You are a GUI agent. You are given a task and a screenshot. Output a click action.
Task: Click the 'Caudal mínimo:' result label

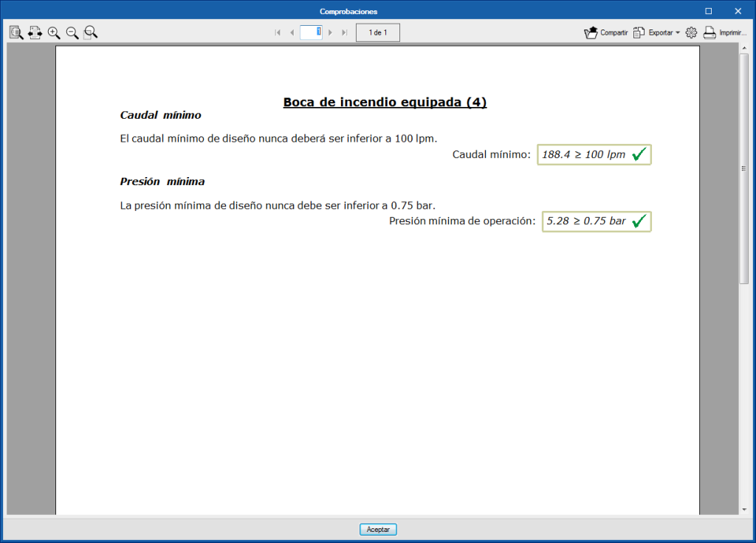(491, 155)
